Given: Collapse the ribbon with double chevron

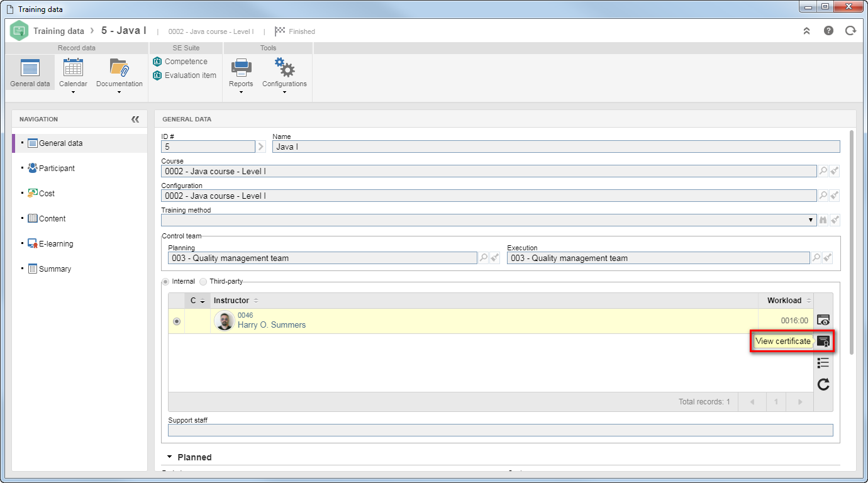Looking at the screenshot, I should [806, 31].
